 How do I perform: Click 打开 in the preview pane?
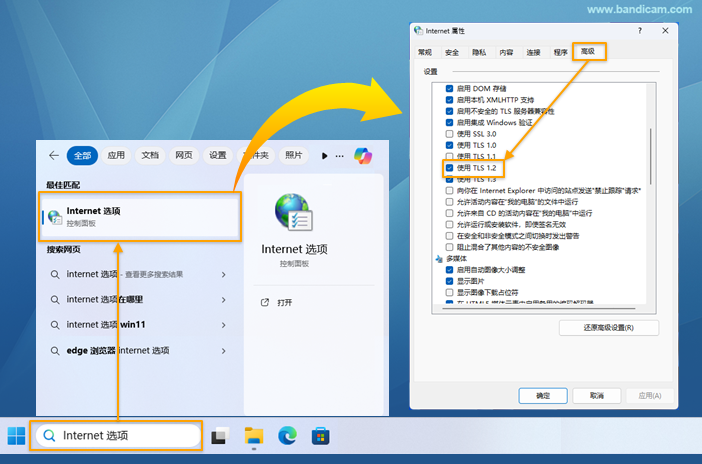click(x=284, y=303)
